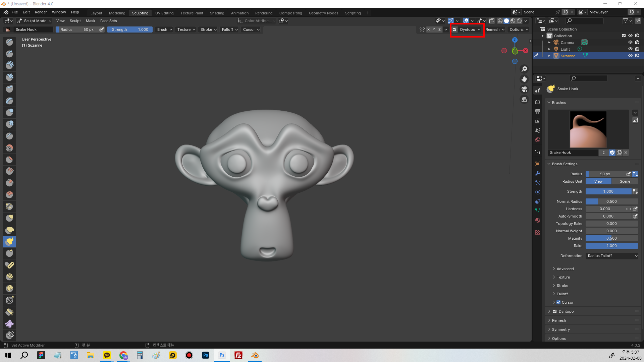
Task: Open the Brush dropdown in header
Action: 164,29
